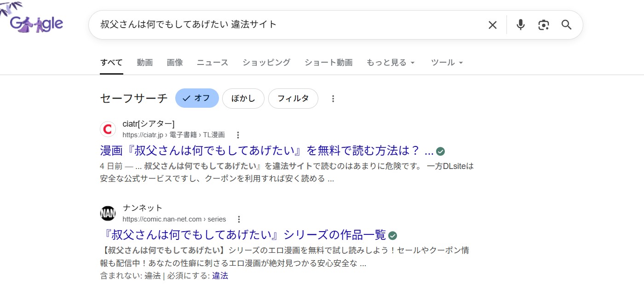This screenshot has height=291, width=644.
Task: Clear the search box with X
Action: coord(493,25)
